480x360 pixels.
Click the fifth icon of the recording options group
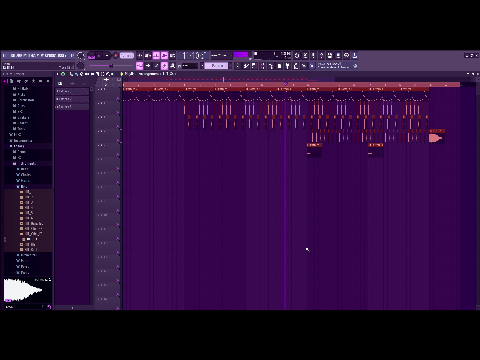[172, 55]
